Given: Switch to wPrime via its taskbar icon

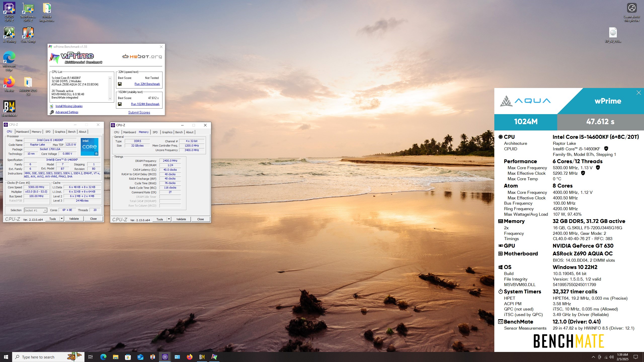Looking at the screenshot, I should (x=214, y=357).
